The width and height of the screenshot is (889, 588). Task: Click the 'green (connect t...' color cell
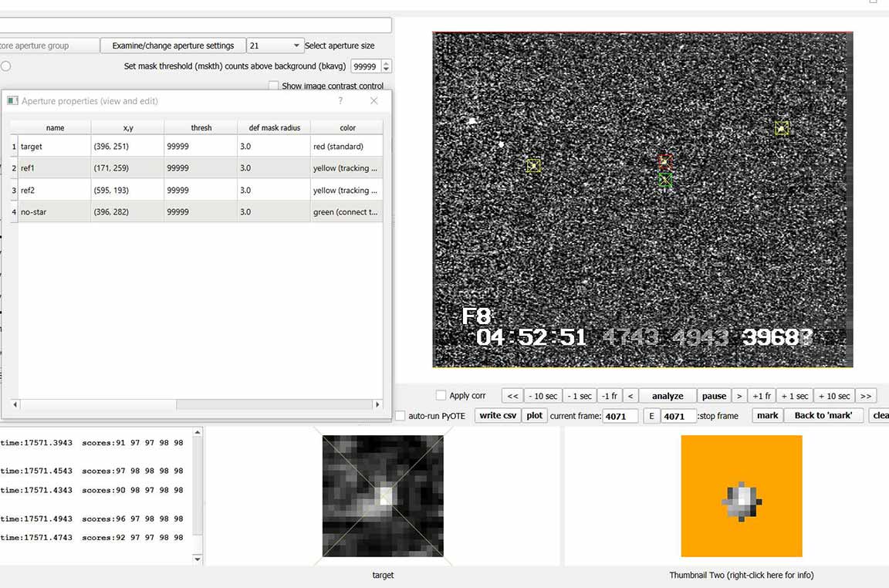coord(347,211)
